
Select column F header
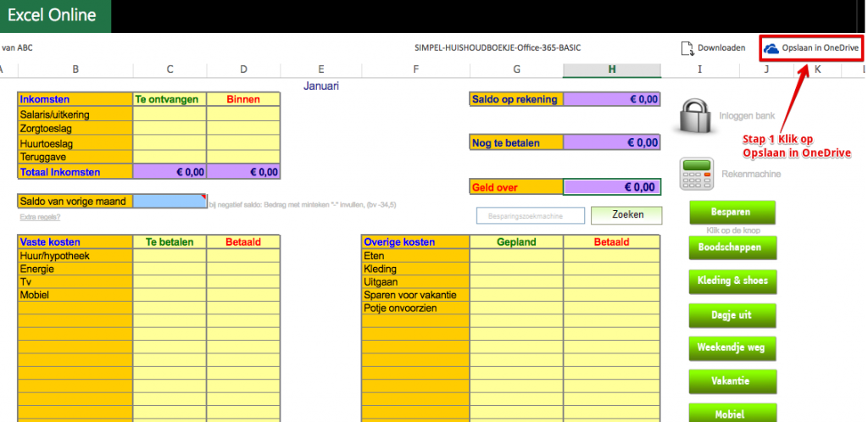coord(415,69)
